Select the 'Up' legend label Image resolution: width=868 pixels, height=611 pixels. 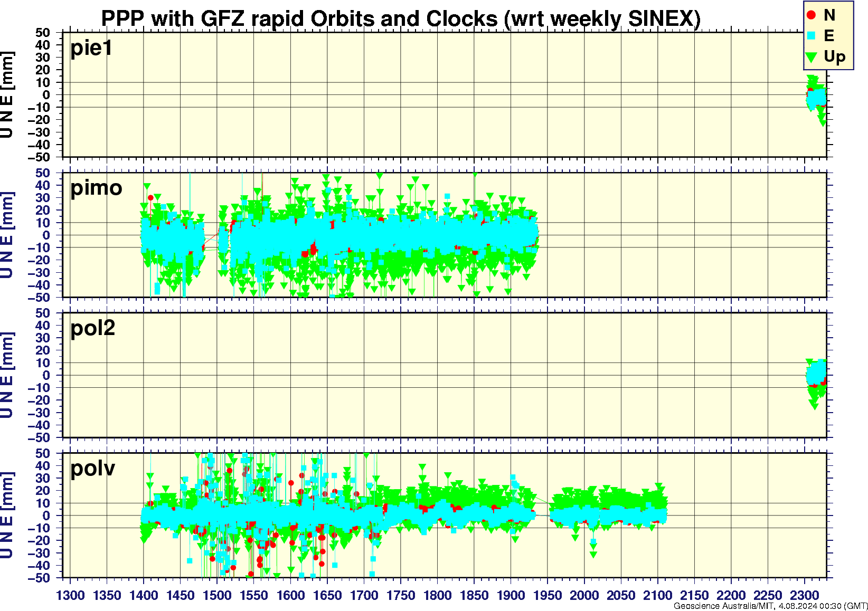click(834, 56)
